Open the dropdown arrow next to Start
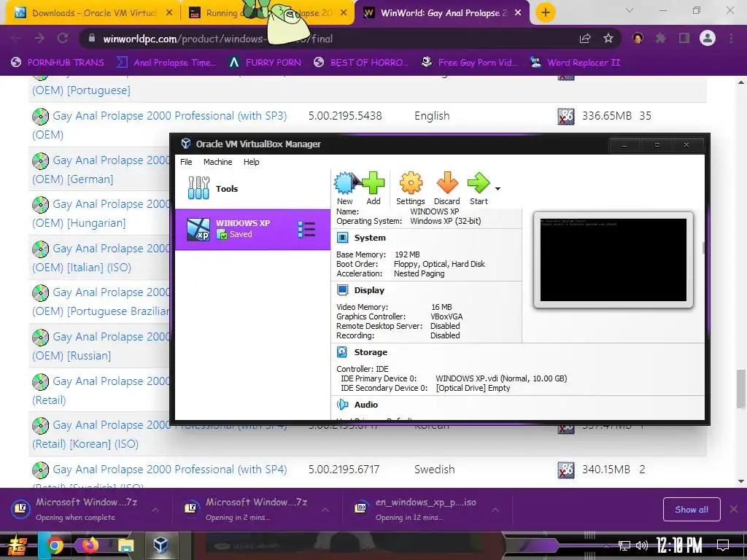 tap(498, 189)
